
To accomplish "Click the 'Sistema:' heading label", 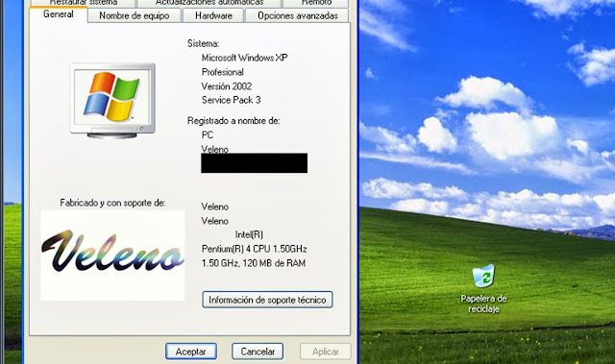I will coord(203,43).
